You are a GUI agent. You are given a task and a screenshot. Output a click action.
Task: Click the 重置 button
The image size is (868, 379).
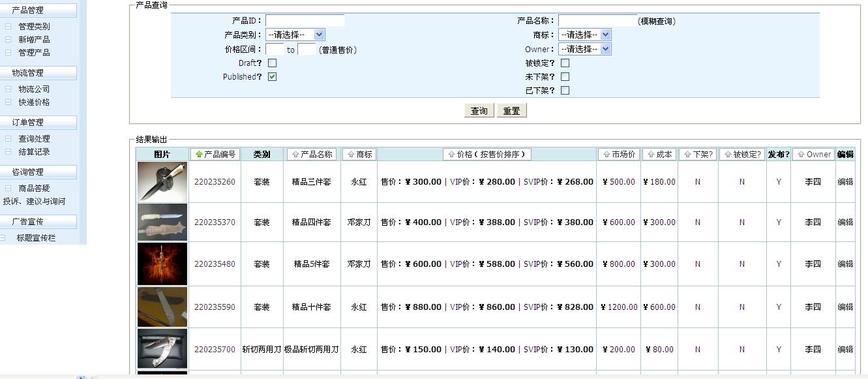[511, 111]
